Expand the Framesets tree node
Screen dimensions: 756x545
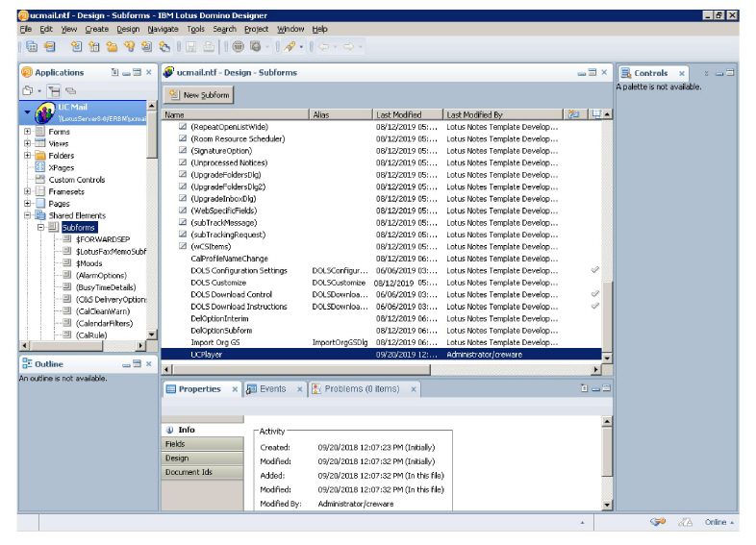pos(28,191)
